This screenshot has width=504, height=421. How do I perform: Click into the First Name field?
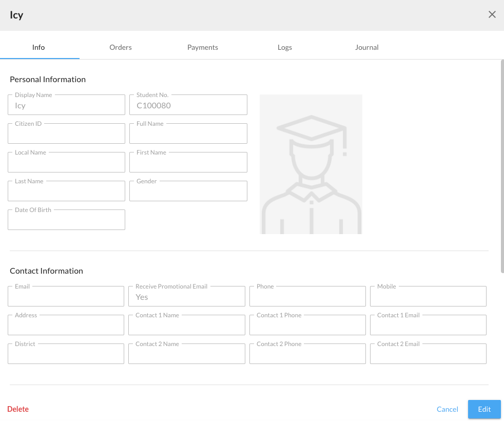(188, 162)
